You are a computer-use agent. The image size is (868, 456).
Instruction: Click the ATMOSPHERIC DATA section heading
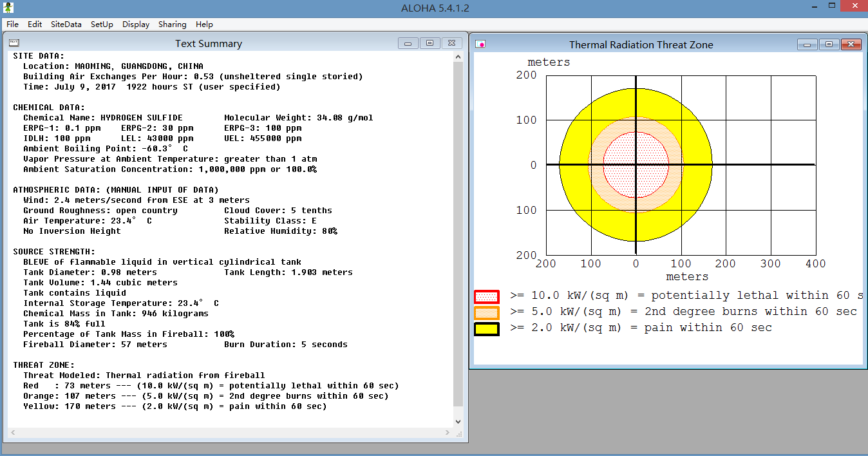[116, 190]
